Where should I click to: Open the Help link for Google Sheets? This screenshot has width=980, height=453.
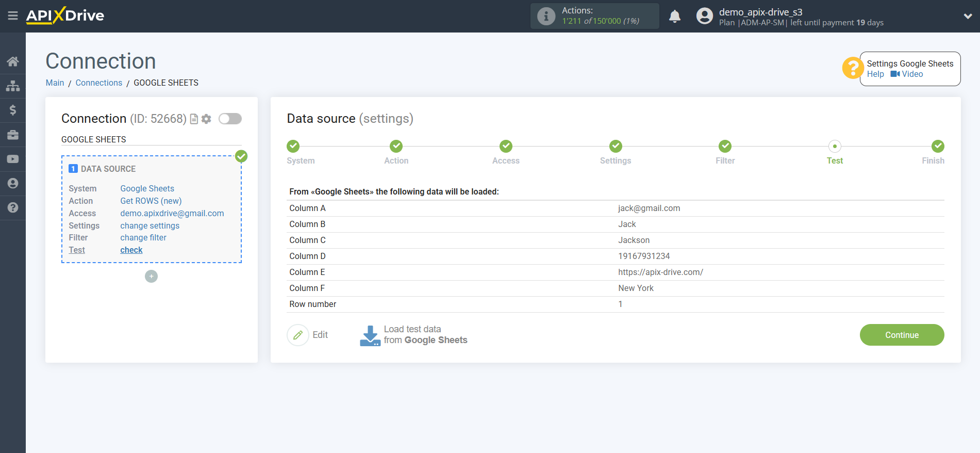pyautogui.click(x=875, y=74)
